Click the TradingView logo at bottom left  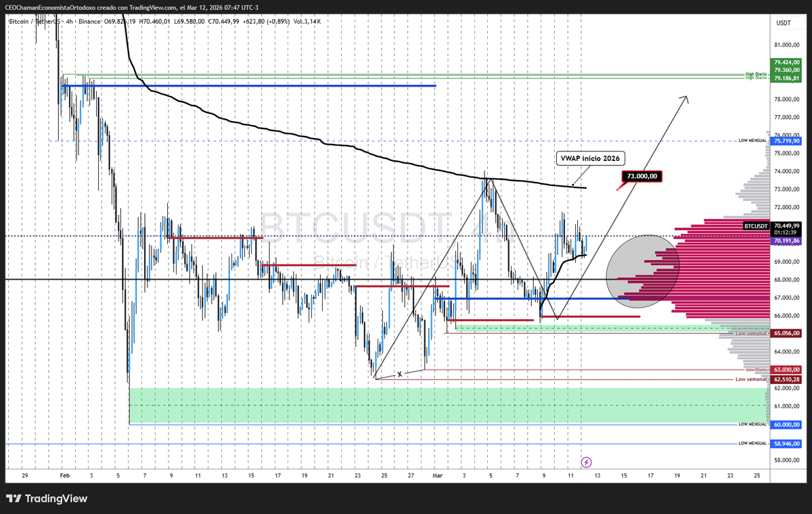click(47, 498)
